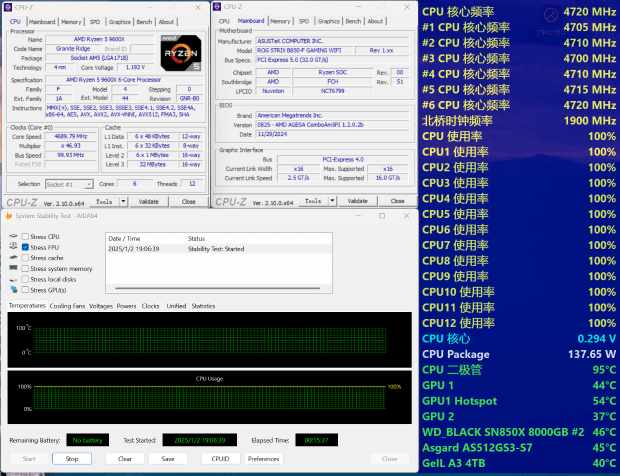Uncheck the Stress FPU checkbox
The height and width of the screenshot is (476, 620).
pyautogui.click(x=25, y=247)
